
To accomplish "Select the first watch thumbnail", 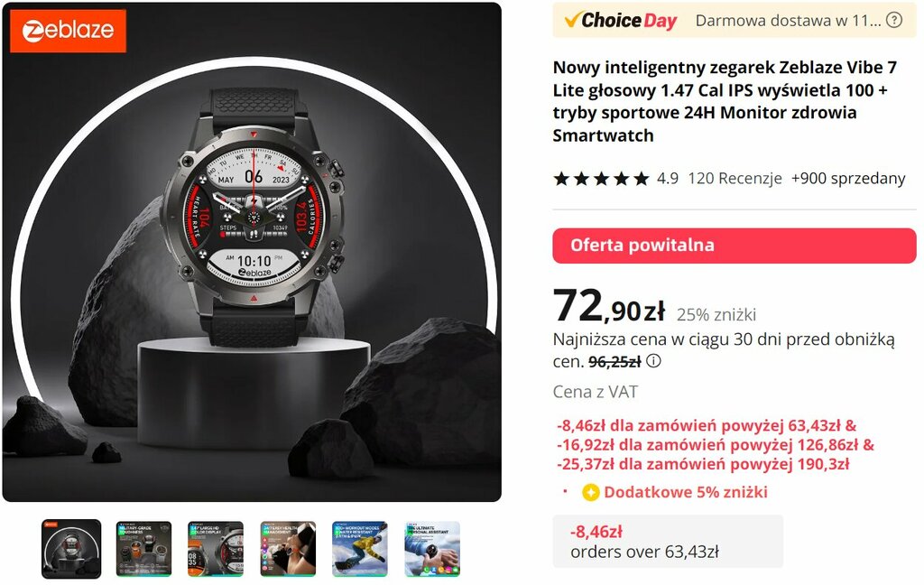I will click(71, 549).
